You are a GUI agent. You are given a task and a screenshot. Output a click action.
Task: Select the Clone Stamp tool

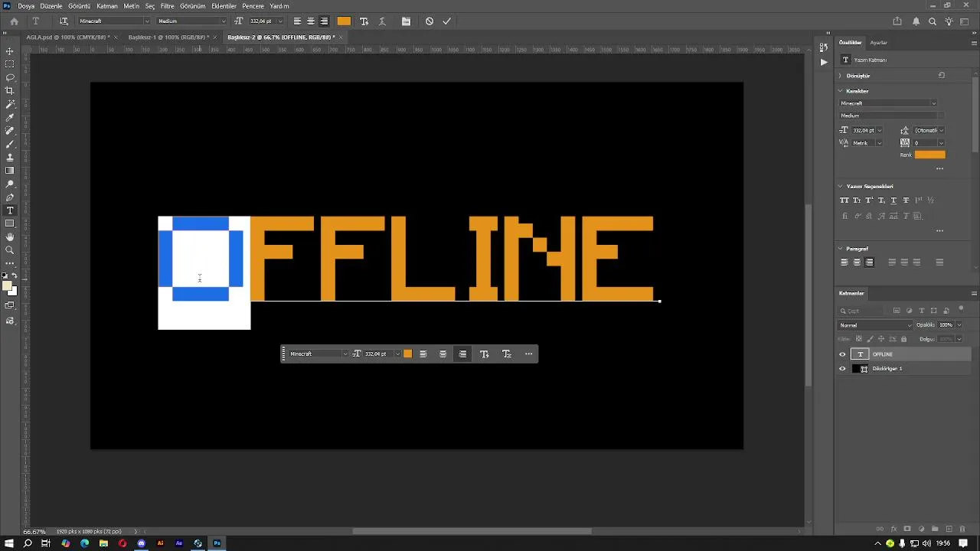(x=10, y=157)
